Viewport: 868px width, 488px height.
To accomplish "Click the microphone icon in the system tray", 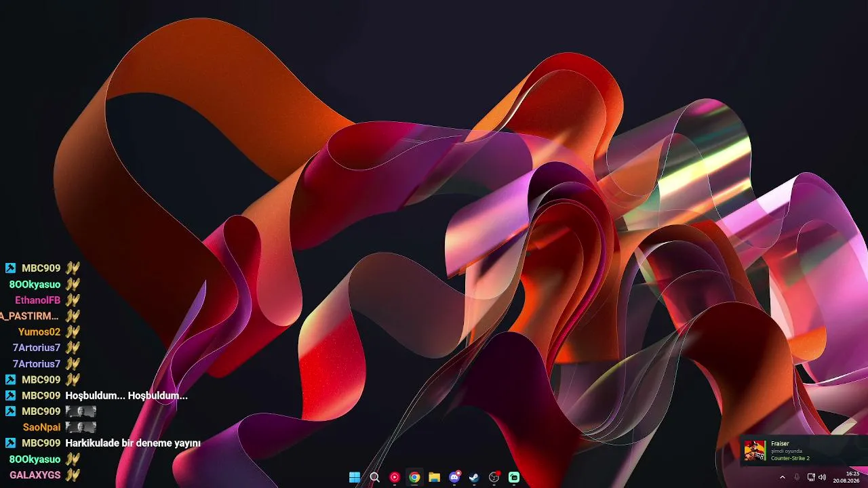I will 797,477.
